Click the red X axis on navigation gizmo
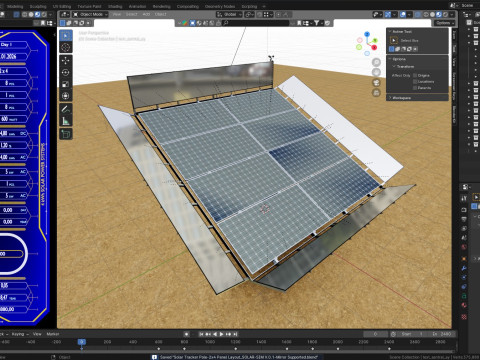 (374, 47)
